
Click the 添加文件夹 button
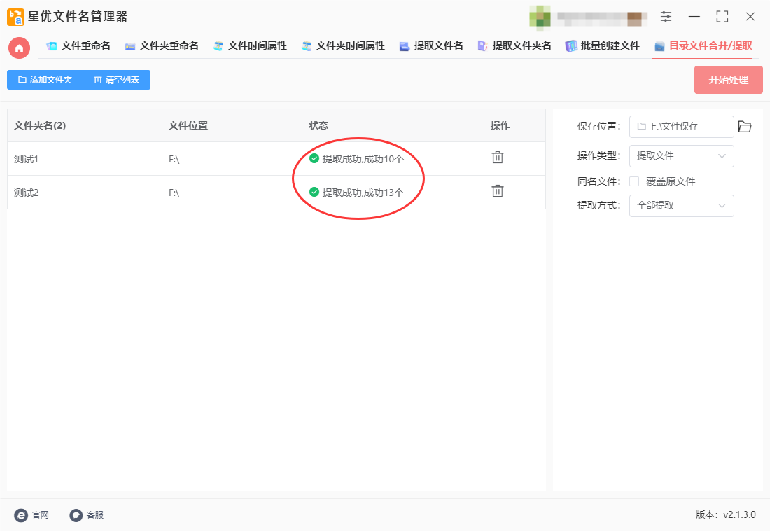click(45, 80)
